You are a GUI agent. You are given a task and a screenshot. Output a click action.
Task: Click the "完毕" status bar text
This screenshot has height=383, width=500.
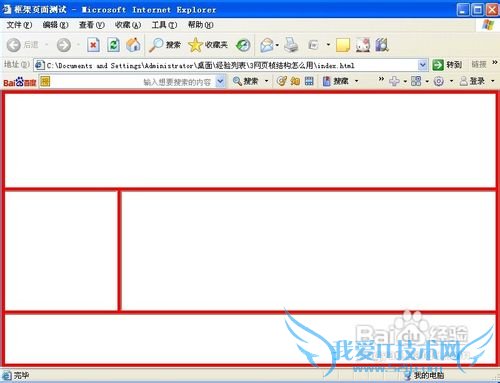(x=21, y=376)
